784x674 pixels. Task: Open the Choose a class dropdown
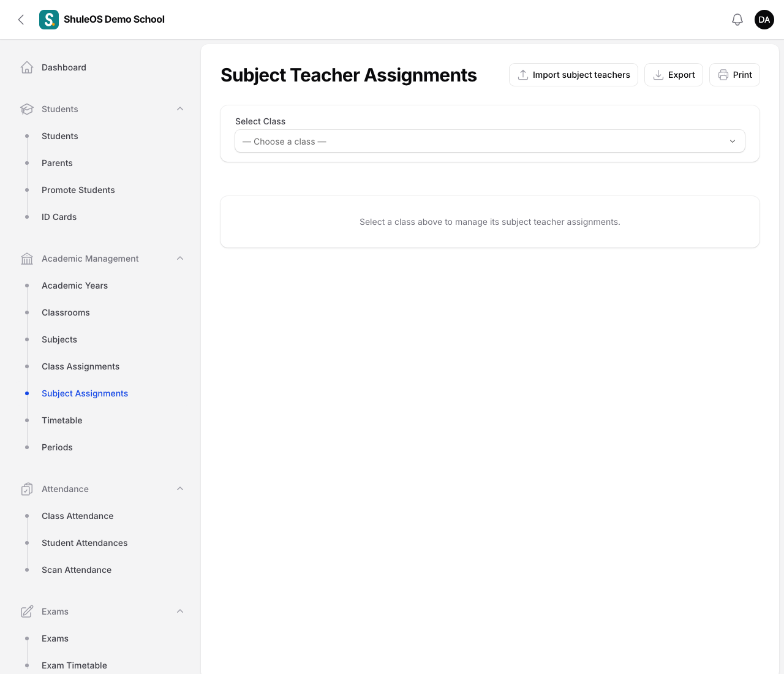click(x=490, y=141)
